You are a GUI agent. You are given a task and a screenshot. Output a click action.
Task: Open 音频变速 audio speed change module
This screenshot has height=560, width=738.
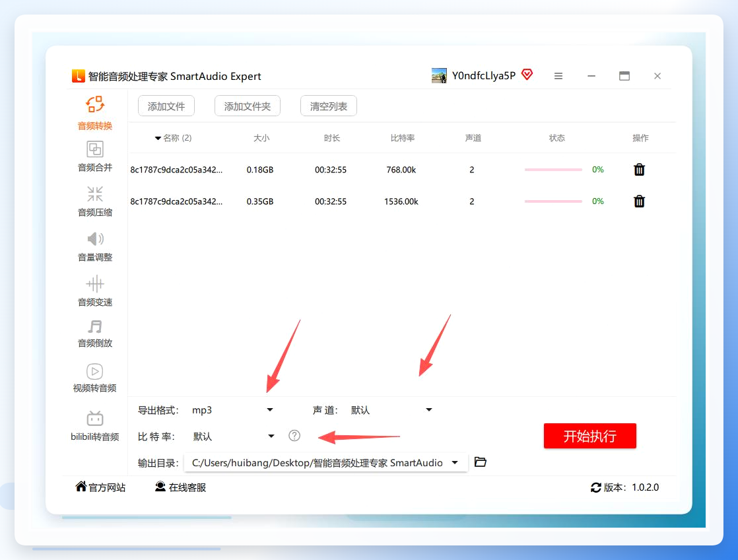(x=94, y=291)
